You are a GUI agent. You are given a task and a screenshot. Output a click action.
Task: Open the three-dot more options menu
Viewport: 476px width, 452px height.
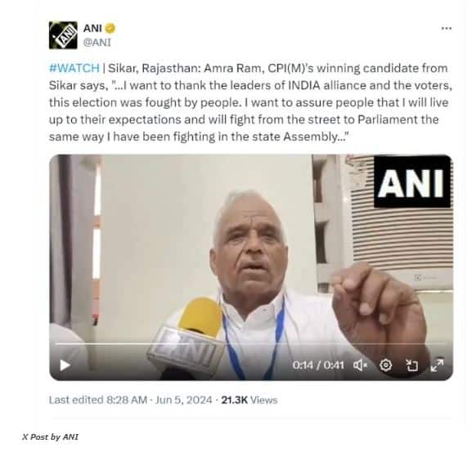click(x=447, y=29)
